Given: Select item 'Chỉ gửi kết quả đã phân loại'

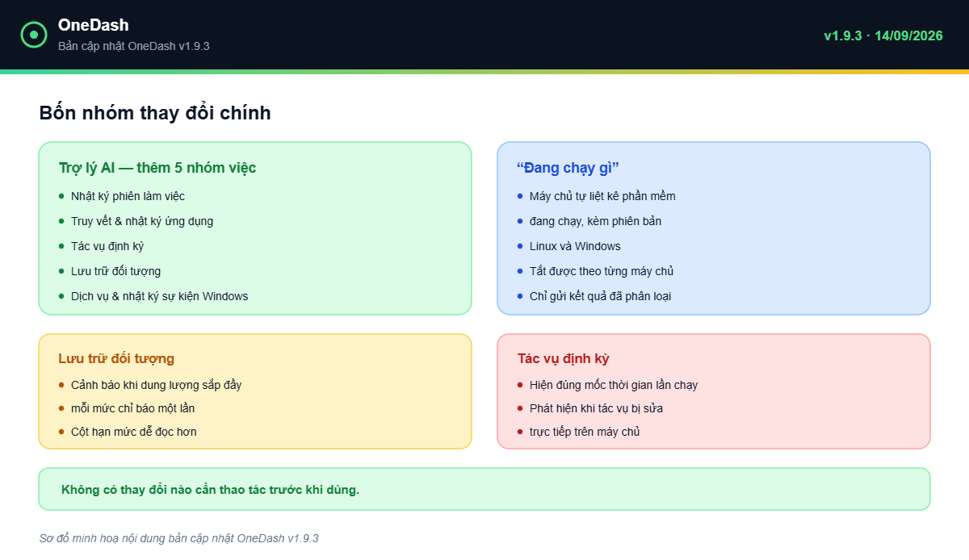Looking at the screenshot, I should (x=600, y=296).
